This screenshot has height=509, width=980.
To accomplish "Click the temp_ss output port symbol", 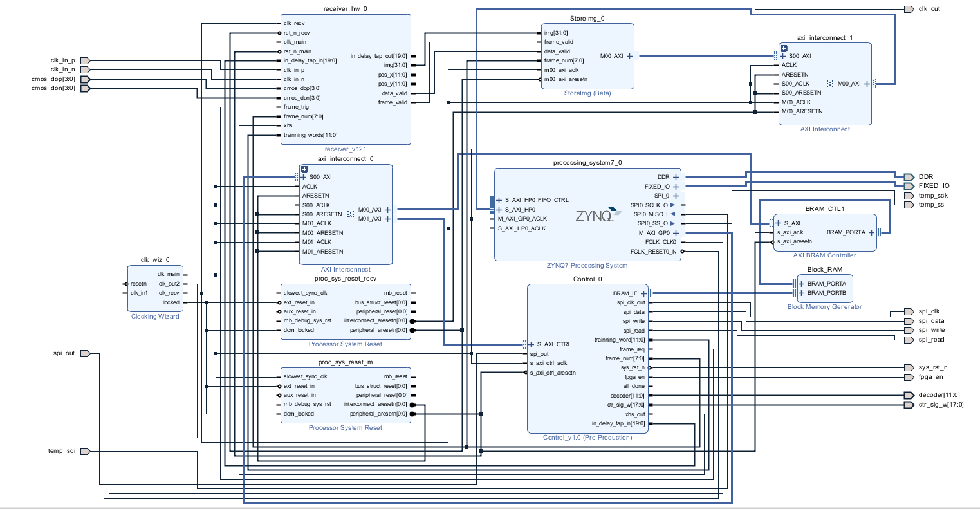I will tap(909, 205).
